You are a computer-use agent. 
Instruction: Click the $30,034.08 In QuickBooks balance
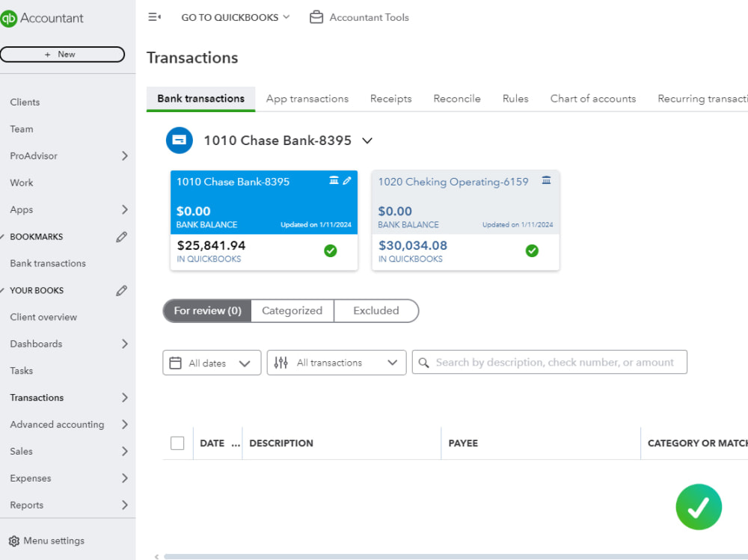[413, 246]
